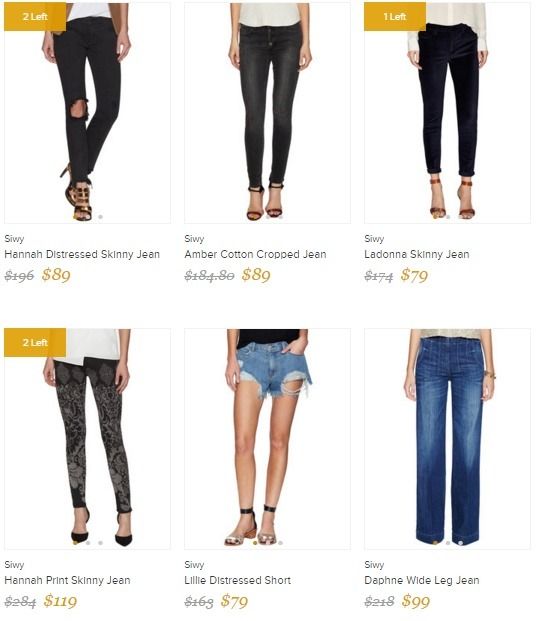Image resolution: width=536 pixels, height=621 pixels.
Task: Open Hannah Print Skinny Jean product photo
Action: tap(88, 439)
